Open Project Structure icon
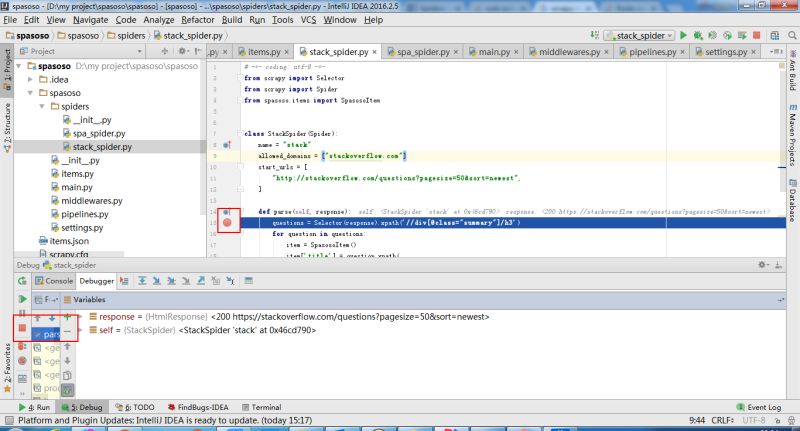800x431 pixels. pyautogui.click(x=774, y=35)
